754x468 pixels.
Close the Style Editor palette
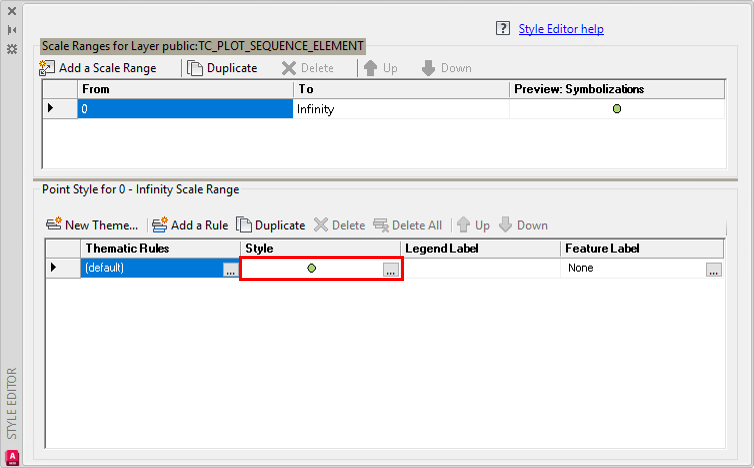point(12,11)
